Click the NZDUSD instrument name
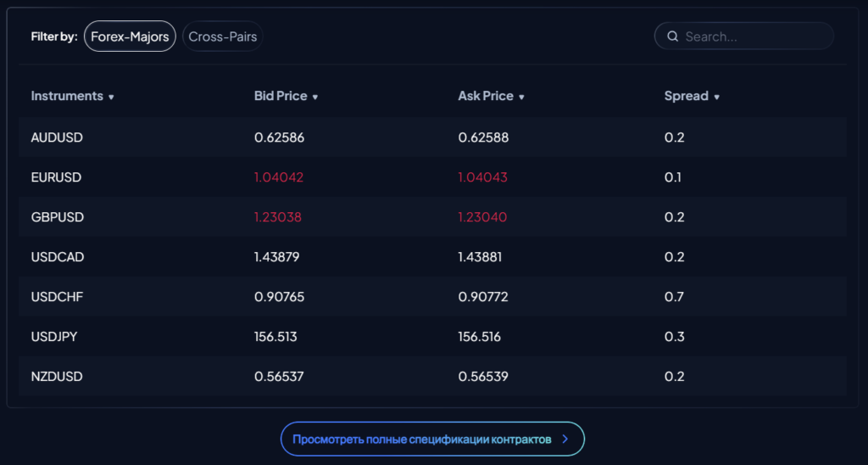Image resolution: width=868 pixels, height=465 pixels. tap(57, 377)
